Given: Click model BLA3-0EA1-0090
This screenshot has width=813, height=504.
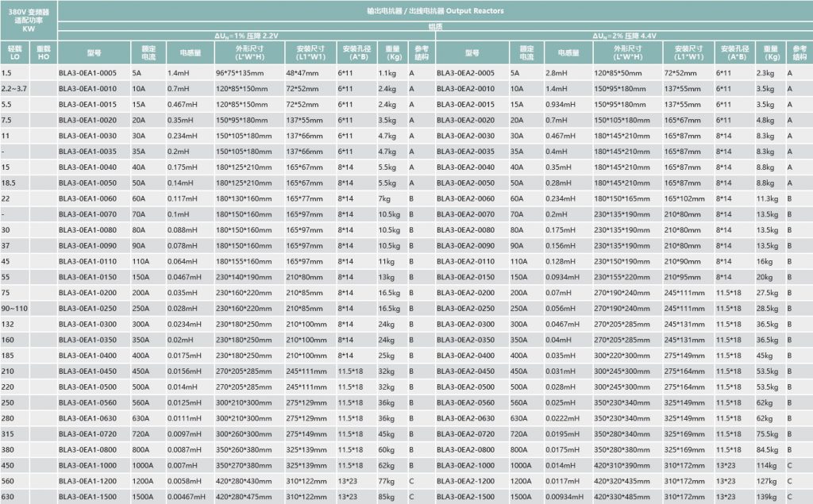Looking at the screenshot, I should click(87, 246).
